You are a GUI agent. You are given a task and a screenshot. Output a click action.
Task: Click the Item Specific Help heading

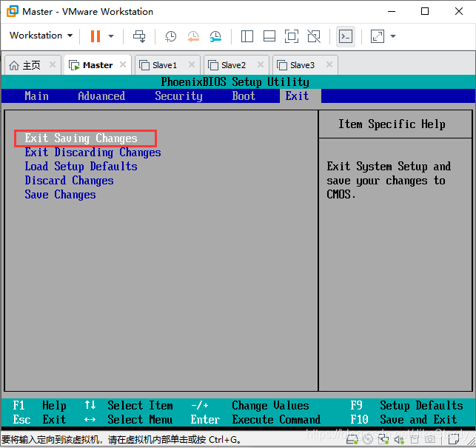[x=392, y=124]
